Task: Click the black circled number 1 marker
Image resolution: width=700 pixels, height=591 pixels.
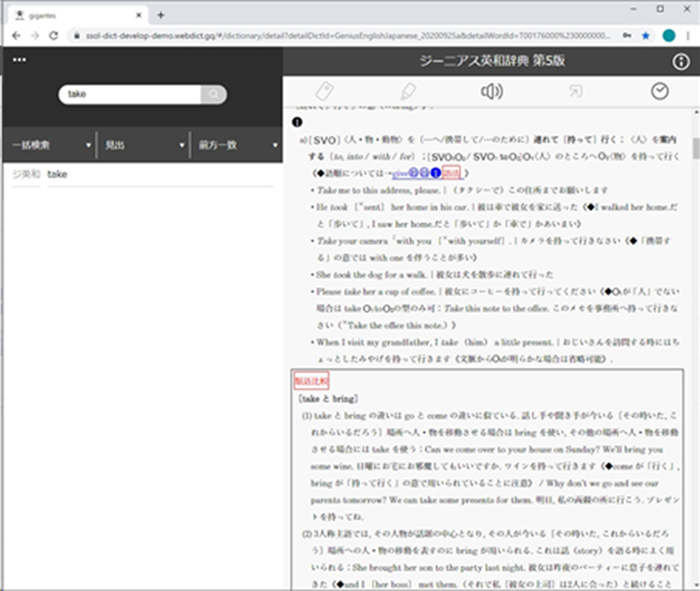Action: click(297, 122)
